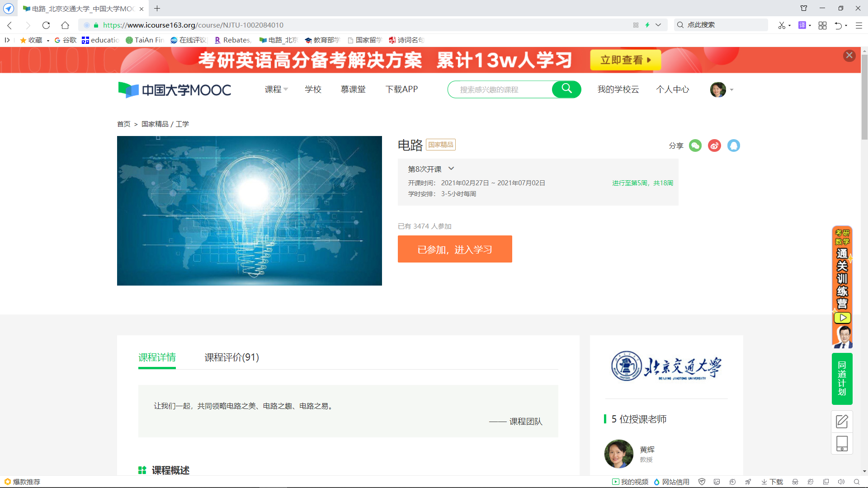Select the 课程详情 tab
Screen dimensions: 868x488
157,357
